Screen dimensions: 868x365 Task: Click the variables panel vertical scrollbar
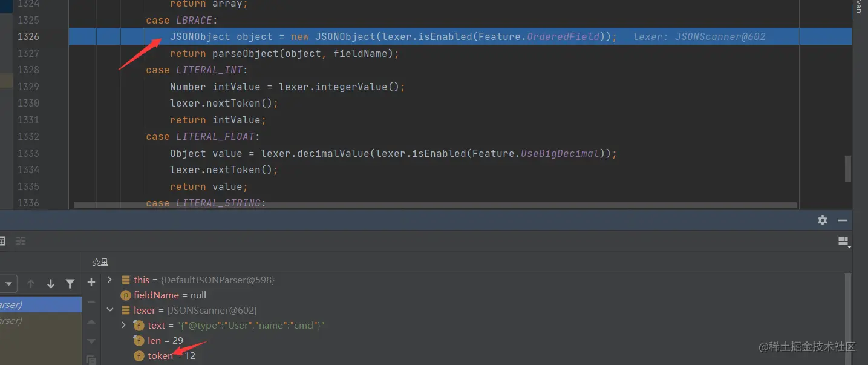pos(848,318)
